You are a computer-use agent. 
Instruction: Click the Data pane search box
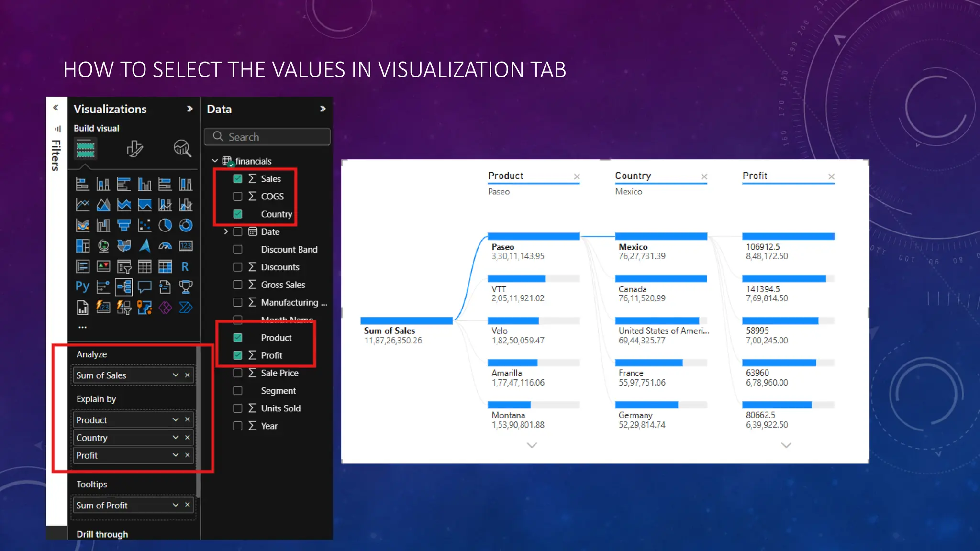coord(267,137)
